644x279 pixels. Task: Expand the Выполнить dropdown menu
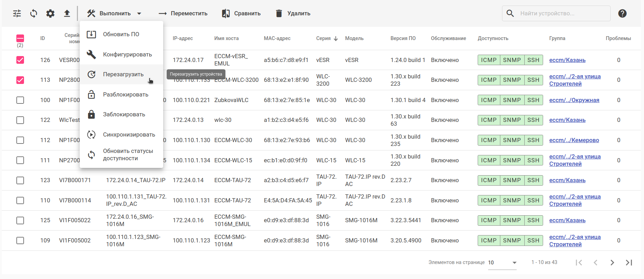point(115,14)
